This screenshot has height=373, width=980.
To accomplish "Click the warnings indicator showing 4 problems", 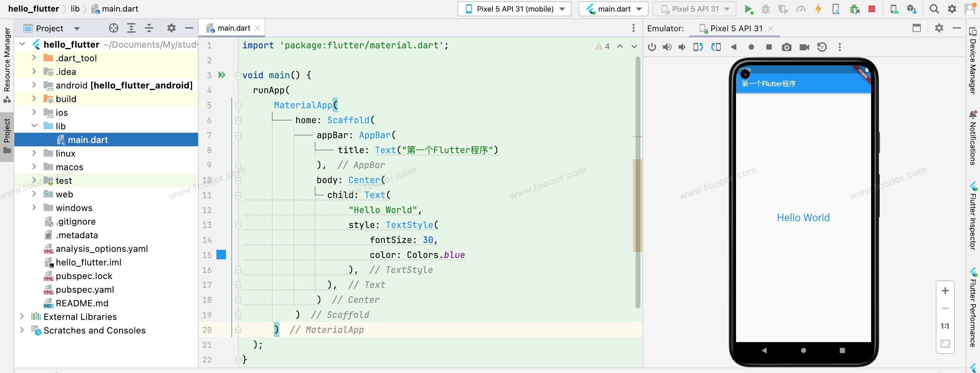I will point(603,46).
